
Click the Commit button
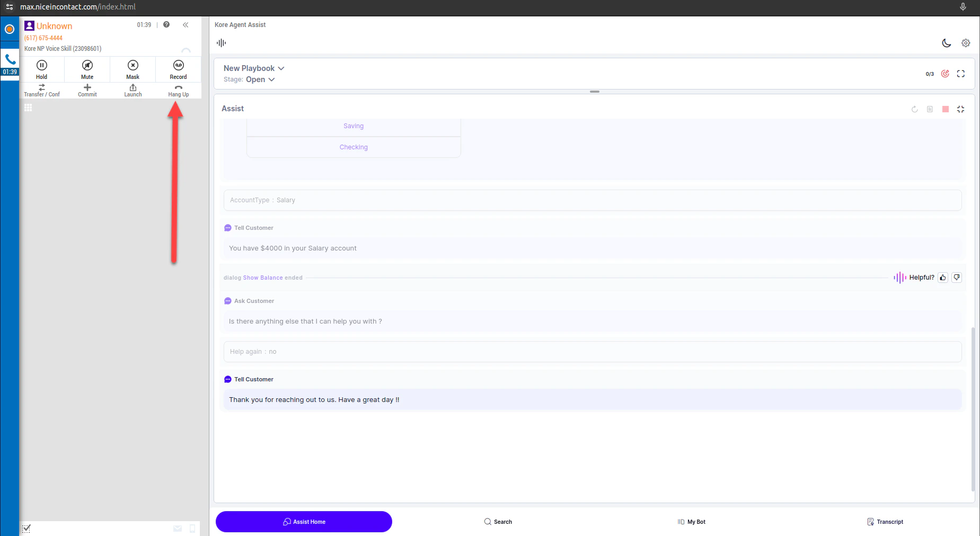click(x=87, y=90)
